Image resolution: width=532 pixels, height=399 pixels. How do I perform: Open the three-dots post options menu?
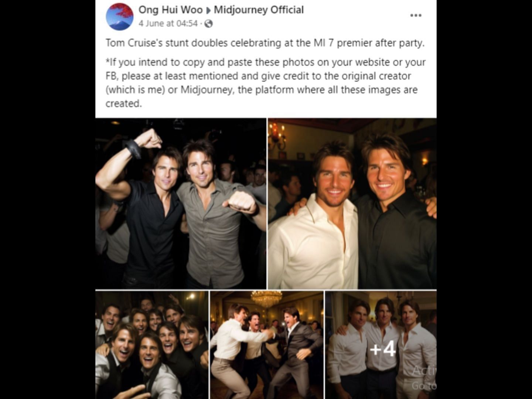pos(416,15)
